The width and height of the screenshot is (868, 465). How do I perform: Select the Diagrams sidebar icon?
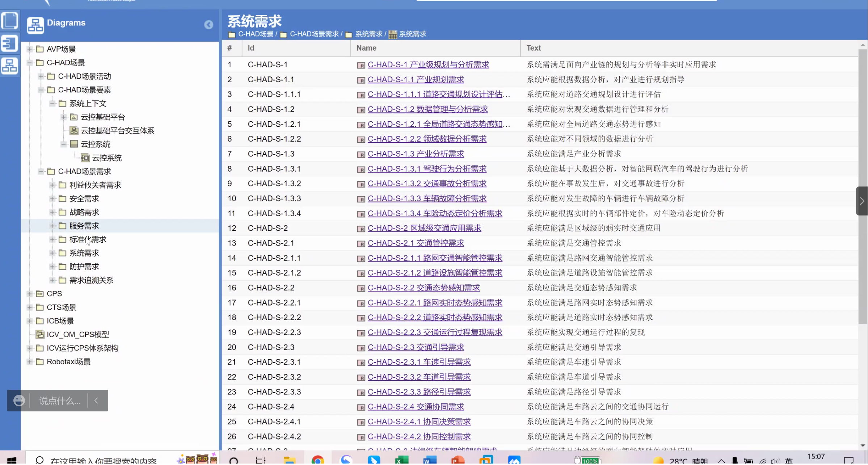click(x=10, y=66)
